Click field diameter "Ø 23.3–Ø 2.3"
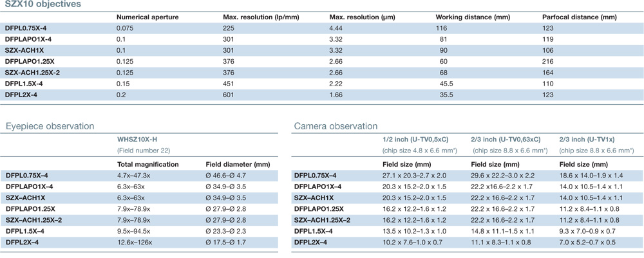This screenshot has height=258, width=644. tap(225, 232)
